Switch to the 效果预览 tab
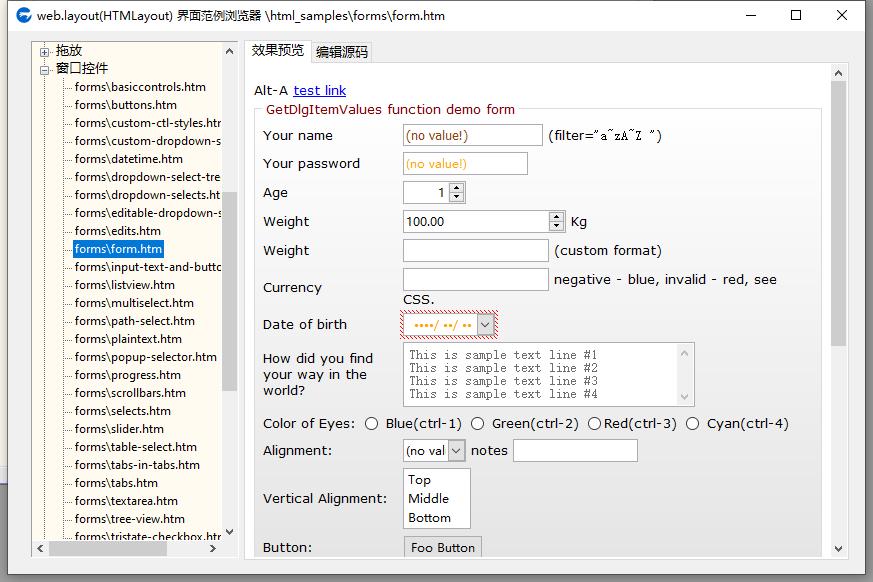Screen dimensions: 873x582 pyautogui.click(x=278, y=51)
